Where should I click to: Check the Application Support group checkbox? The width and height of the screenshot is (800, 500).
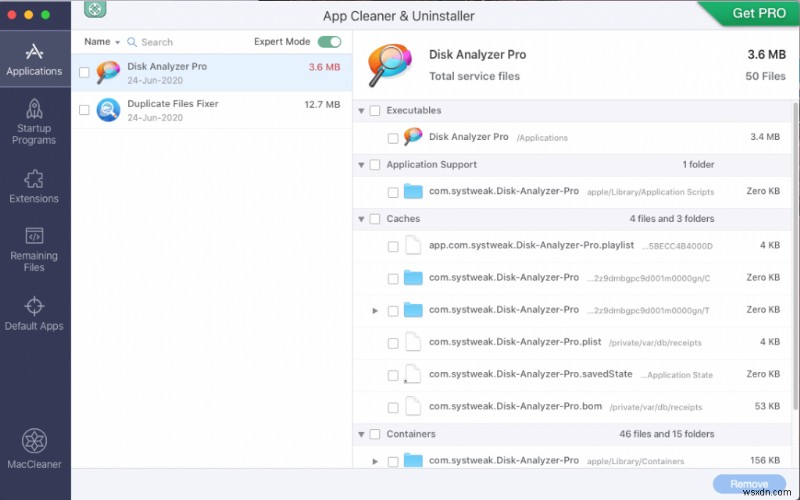pyautogui.click(x=375, y=165)
